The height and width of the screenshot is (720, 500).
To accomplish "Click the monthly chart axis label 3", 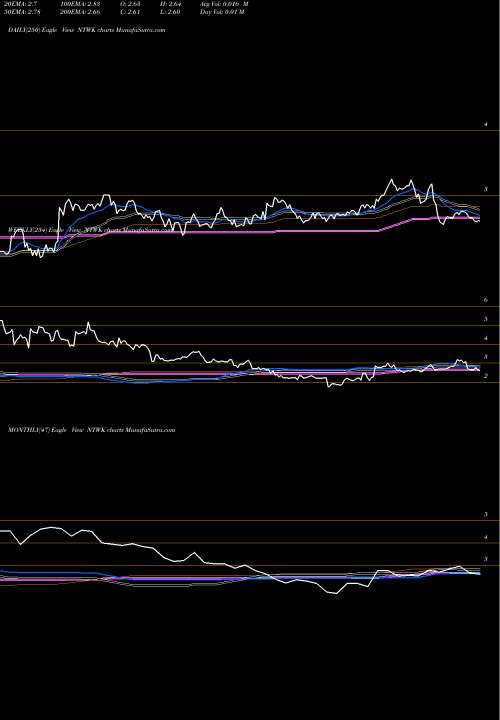I will (x=486, y=559).
